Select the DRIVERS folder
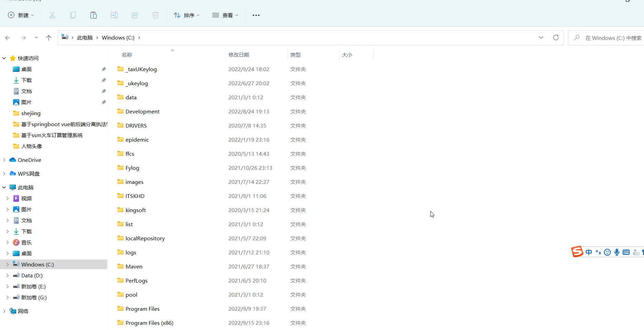The height and width of the screenshot is (330, 644). coord(136,125)
